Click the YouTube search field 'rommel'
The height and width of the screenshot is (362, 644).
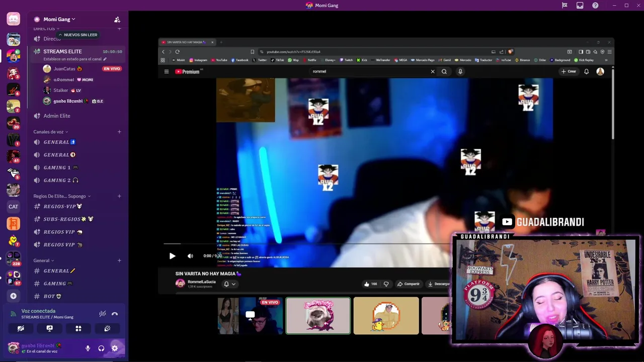pos(369,71)
